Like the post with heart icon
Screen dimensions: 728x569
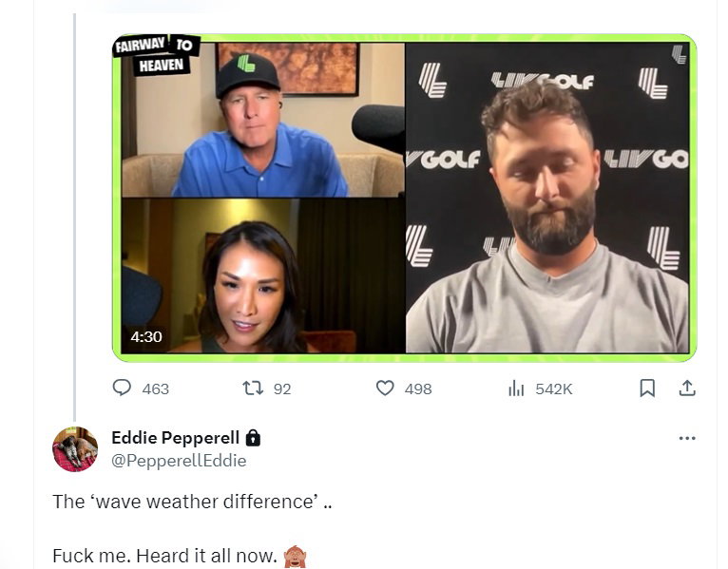point(385,388)
